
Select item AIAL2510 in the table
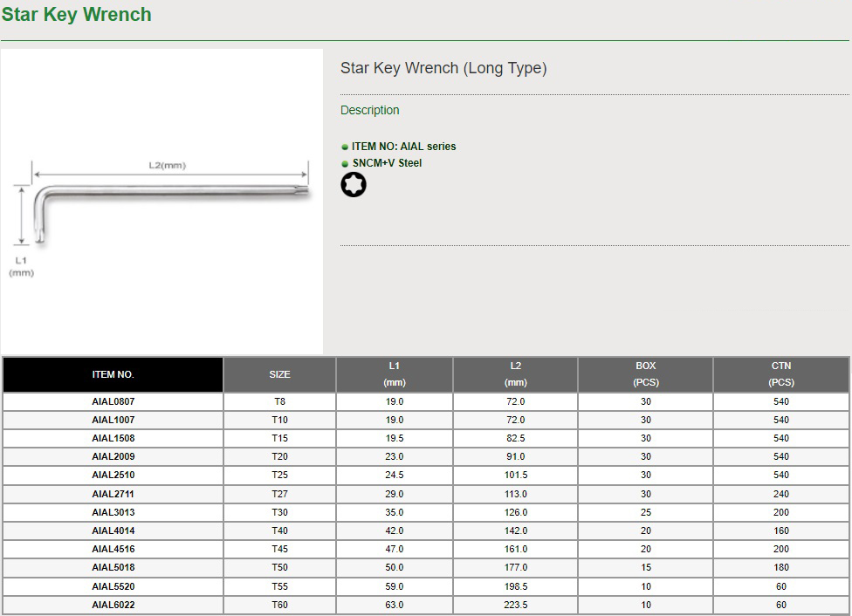pyautogui.click(x=113, y=475)
